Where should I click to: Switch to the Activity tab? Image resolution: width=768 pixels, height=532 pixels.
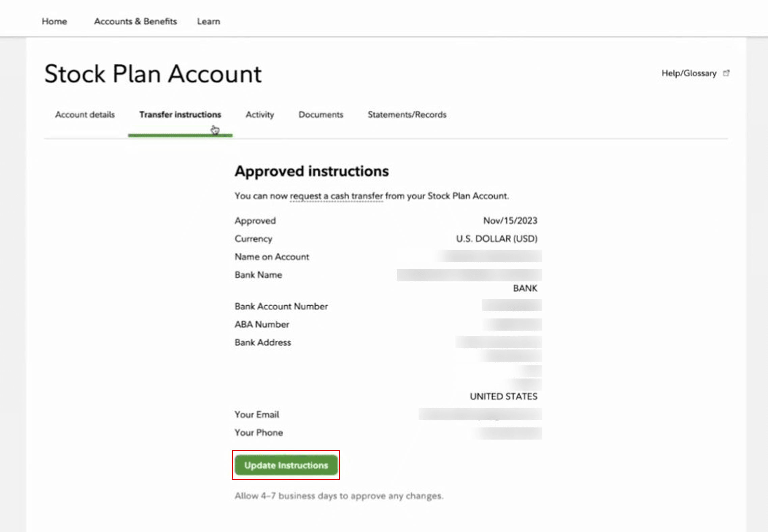click(x=259, y=115)
